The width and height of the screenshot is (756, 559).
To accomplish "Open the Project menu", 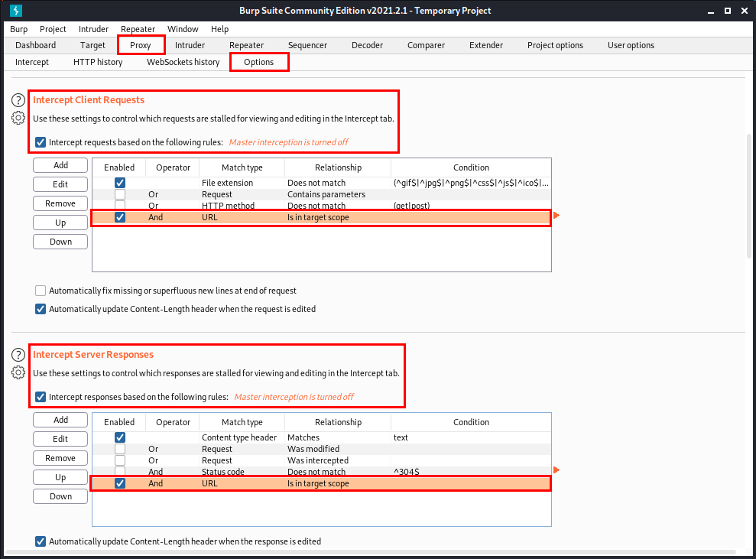I will pyautogui.click(x=53, y=29).
